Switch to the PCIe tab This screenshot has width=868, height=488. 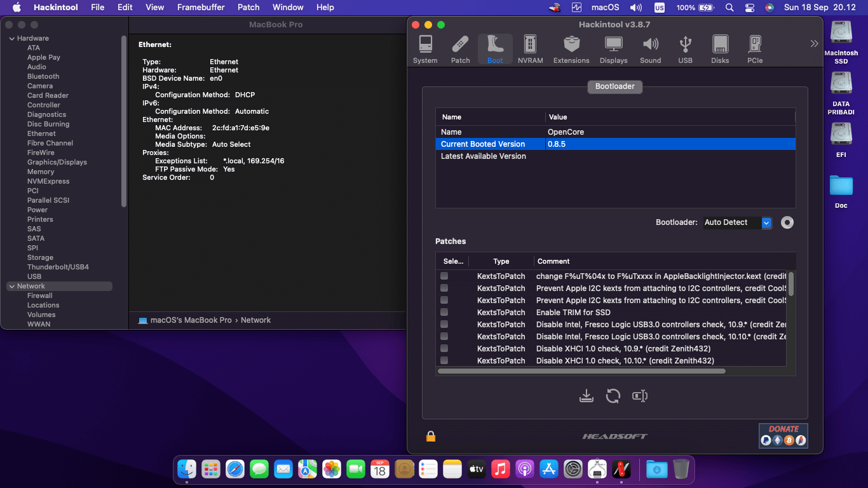coord(755,50)
